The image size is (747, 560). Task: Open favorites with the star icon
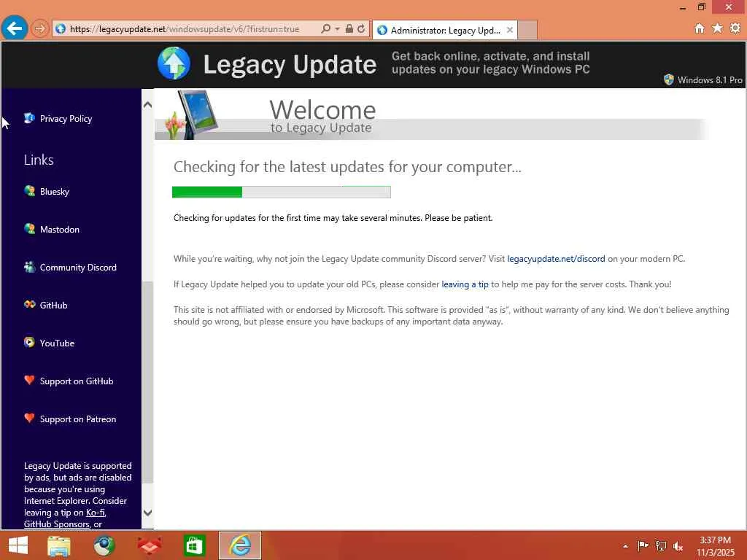click(x=717, y=28)
